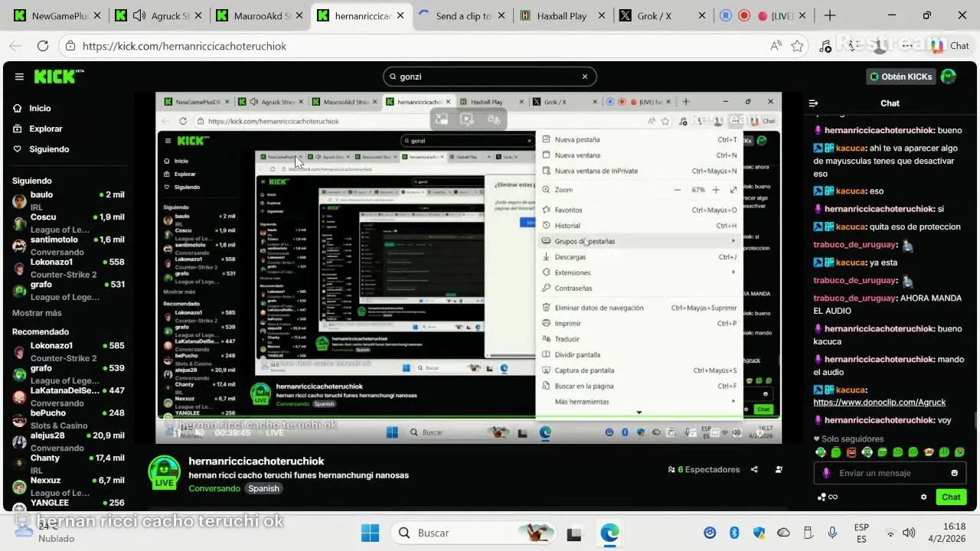Click the 6 Espectadores viewer count
Screen dimensions: 980x551
[x=704, y=469]
